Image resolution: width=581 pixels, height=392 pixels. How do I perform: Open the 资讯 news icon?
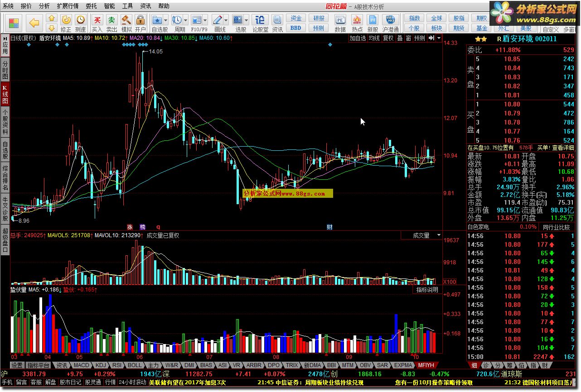(x=277, y=20)
